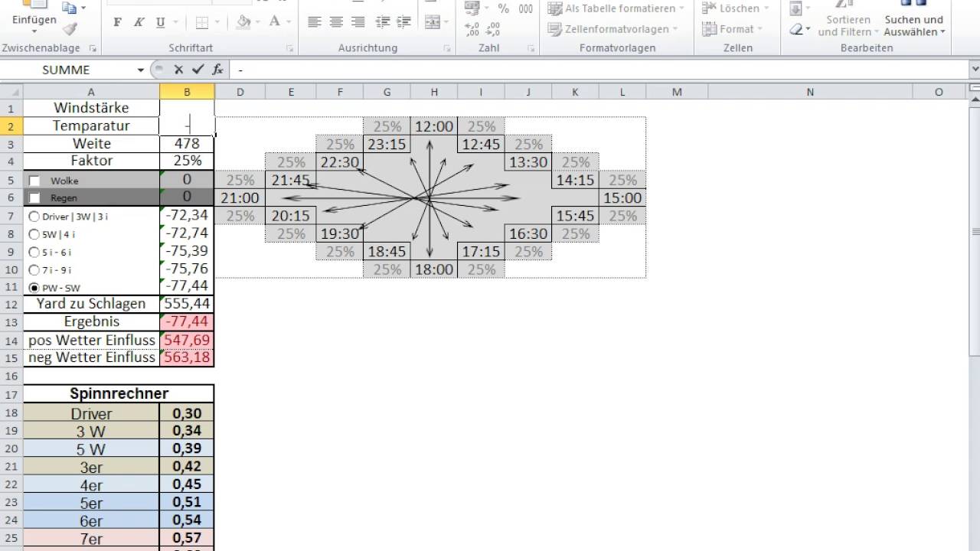Click the font color A icon
The width and height of the screenshot is (980, 551).
[x=274, y=22]
